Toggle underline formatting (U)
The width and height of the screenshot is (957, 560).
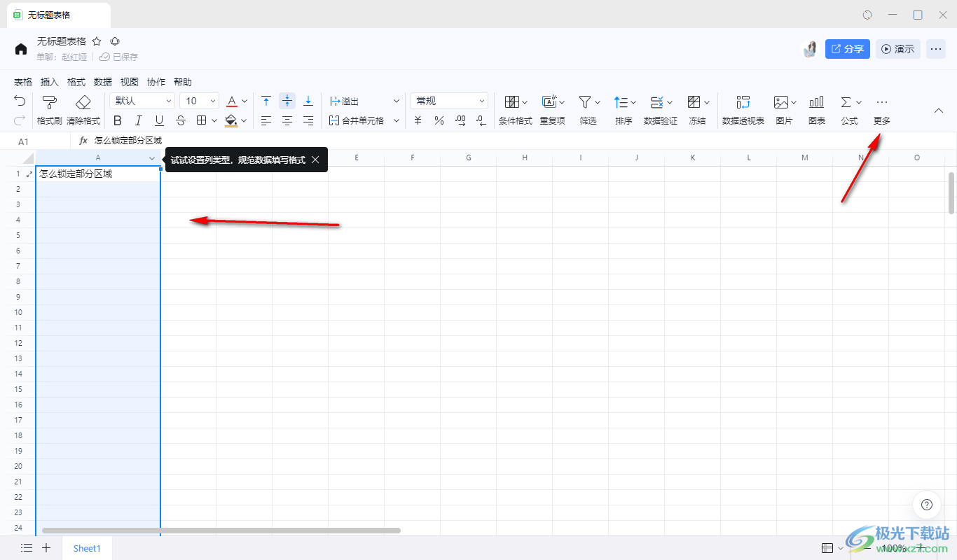tap(160, 120)
